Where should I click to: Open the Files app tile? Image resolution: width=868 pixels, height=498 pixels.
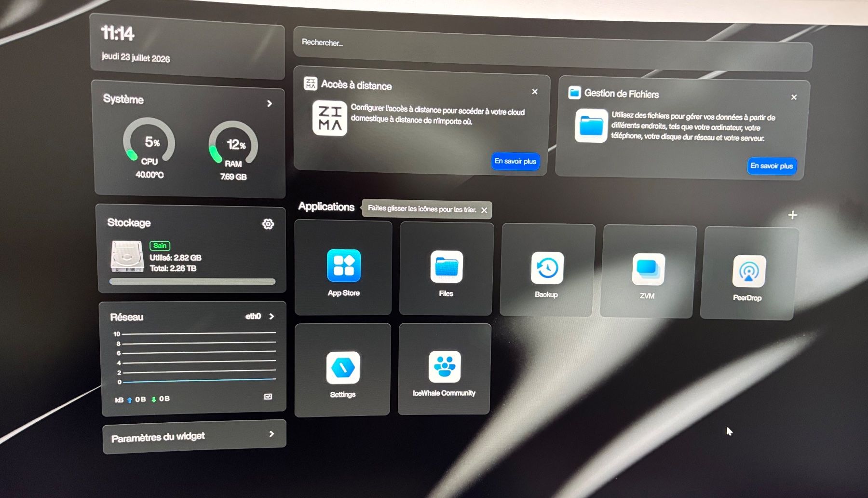click(x=446, y=269)
